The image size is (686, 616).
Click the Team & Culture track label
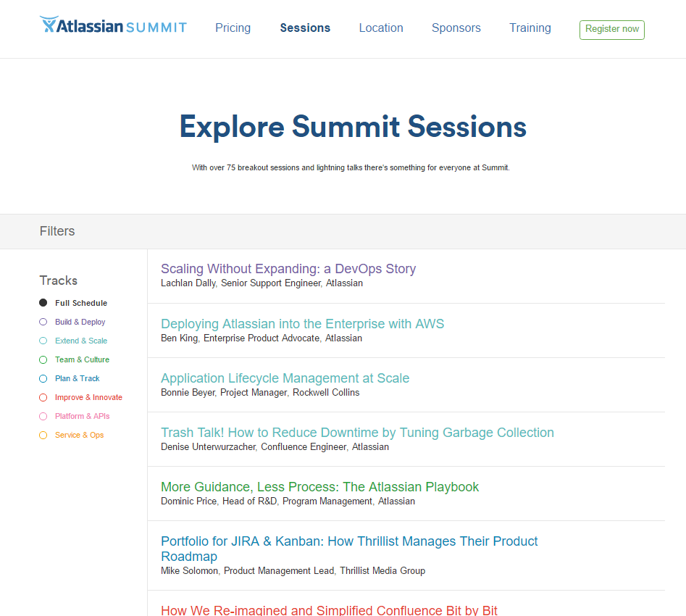[82, 359]
